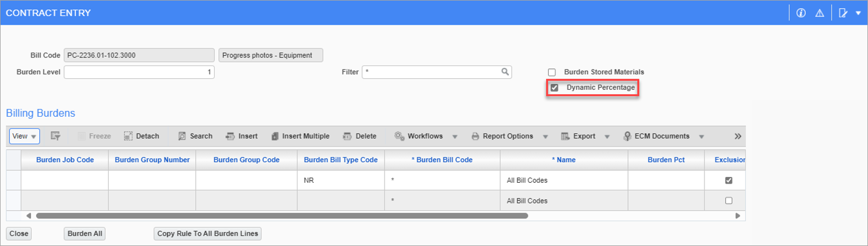
Task: Click the Workflows gears icon
Action: pyautogui.click(x=399, y=136)
